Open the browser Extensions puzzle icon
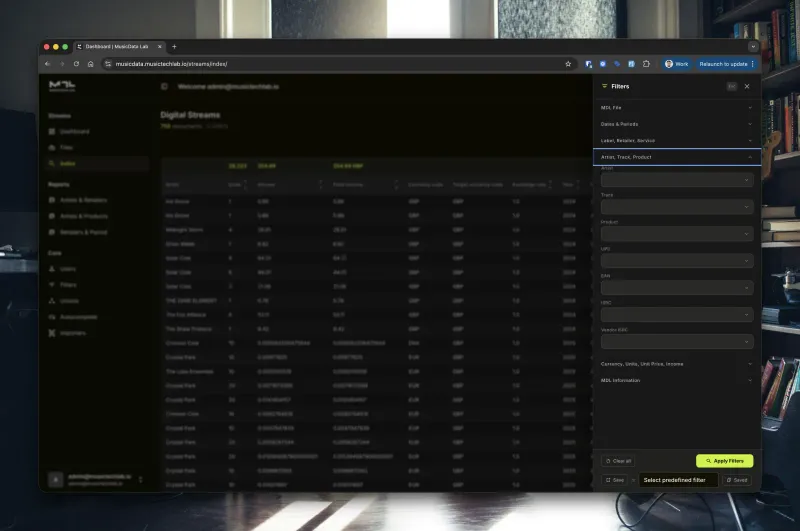This screenshot has width=800, height=531. click(646, 64)
